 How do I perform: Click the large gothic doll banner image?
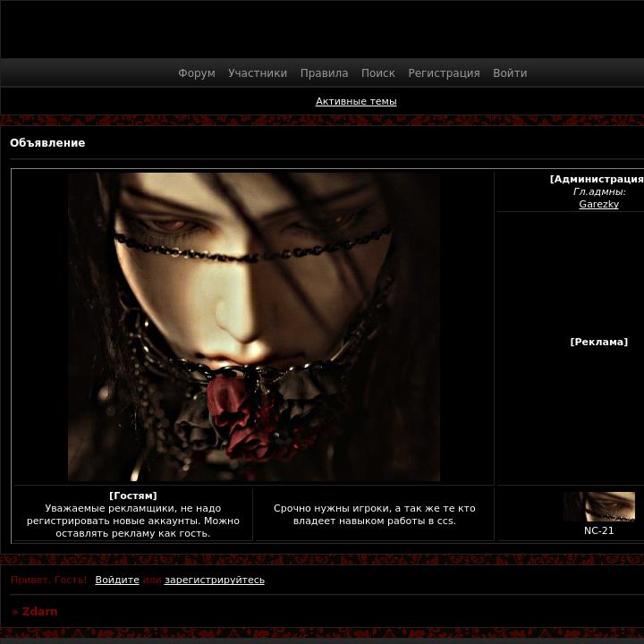pos(254,327)
